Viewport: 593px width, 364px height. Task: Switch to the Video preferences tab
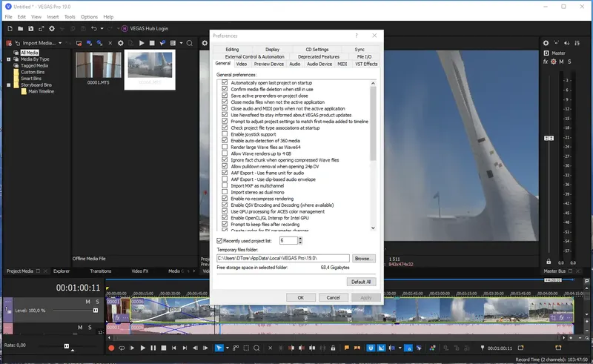click(x=242, y=64)
